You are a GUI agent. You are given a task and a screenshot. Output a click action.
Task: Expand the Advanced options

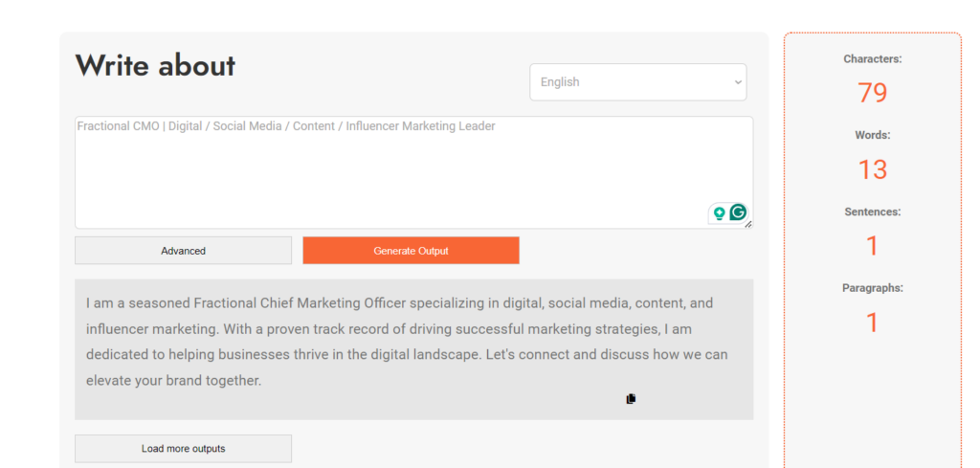[183, 251]
